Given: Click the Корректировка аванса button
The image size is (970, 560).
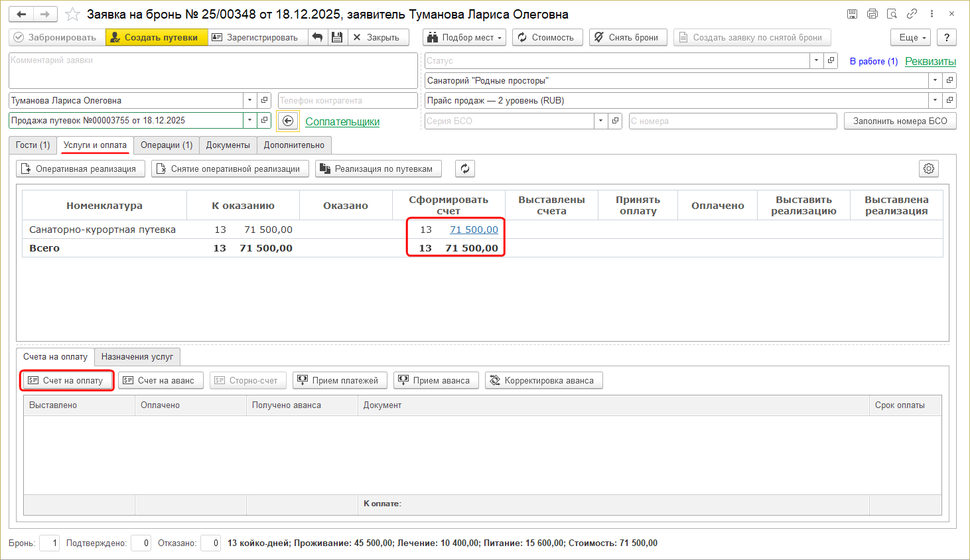Looking at the screenshot, I should click(544, 380).
